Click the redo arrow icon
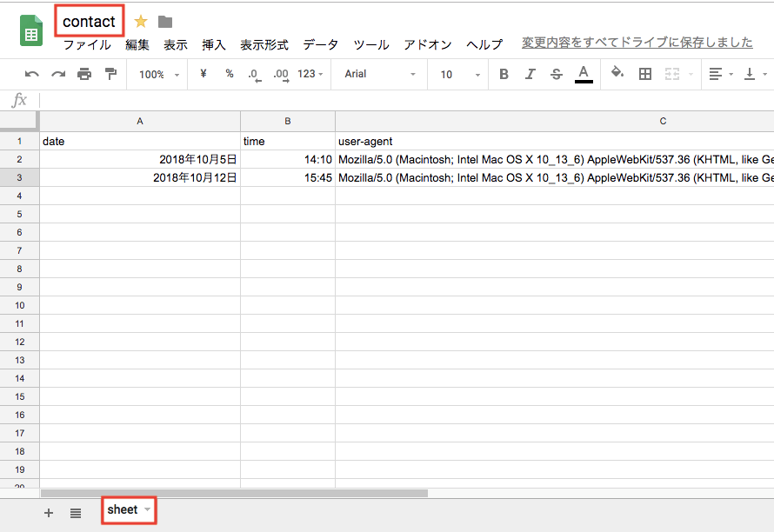The width and height of the screenshot is (774, 532). 58,75
